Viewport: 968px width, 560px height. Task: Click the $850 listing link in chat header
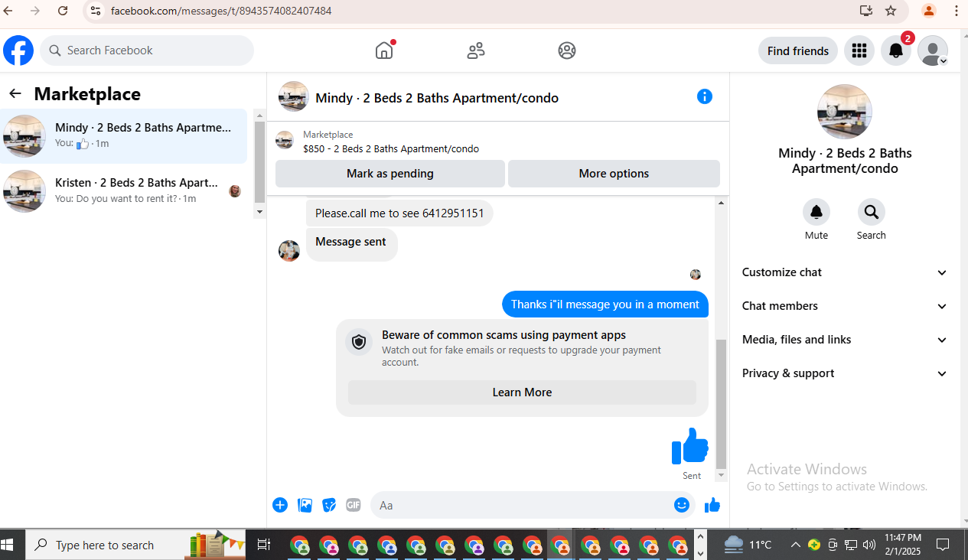click(391, 149)
